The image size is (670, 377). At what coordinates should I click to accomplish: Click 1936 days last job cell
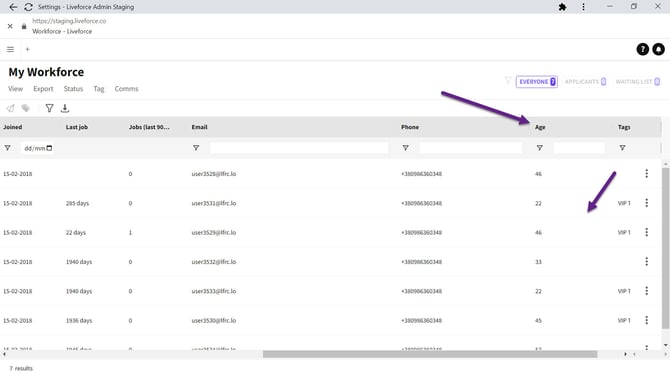tap(79, 321)
